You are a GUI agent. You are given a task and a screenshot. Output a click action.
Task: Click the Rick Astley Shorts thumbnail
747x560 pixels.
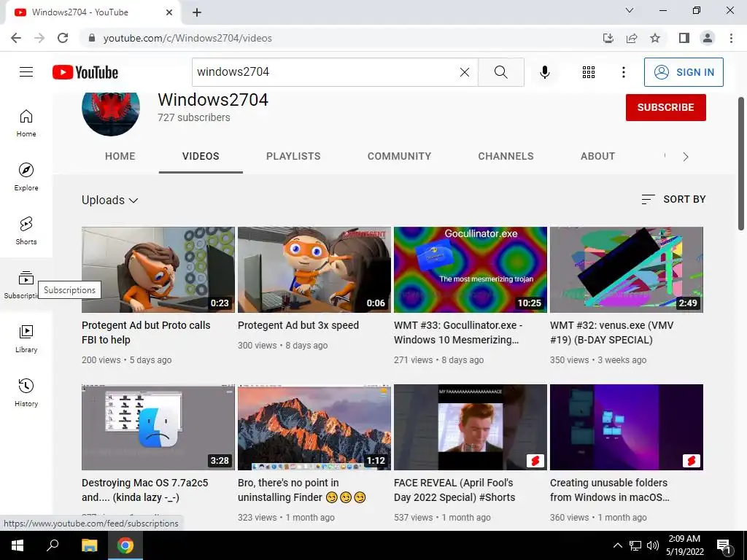[471, 427]
